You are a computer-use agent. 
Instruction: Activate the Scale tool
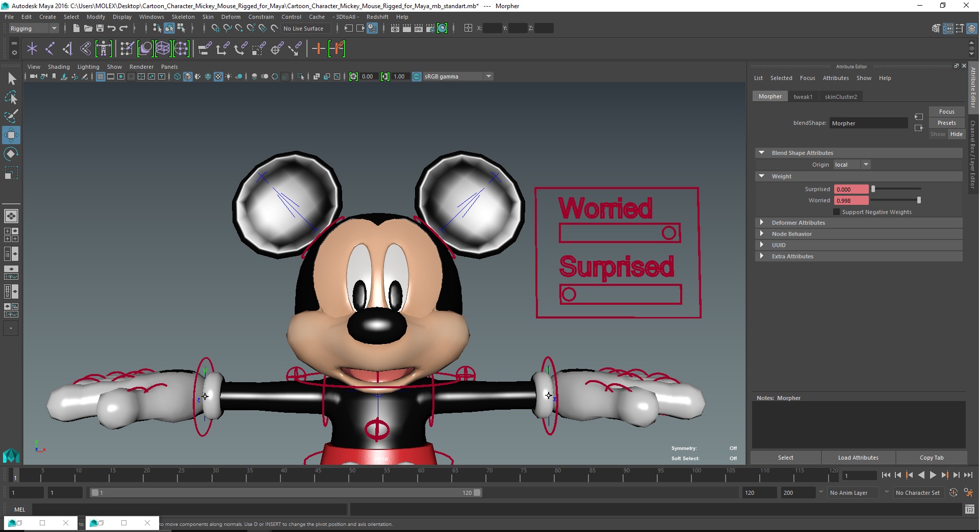[11, 173]
